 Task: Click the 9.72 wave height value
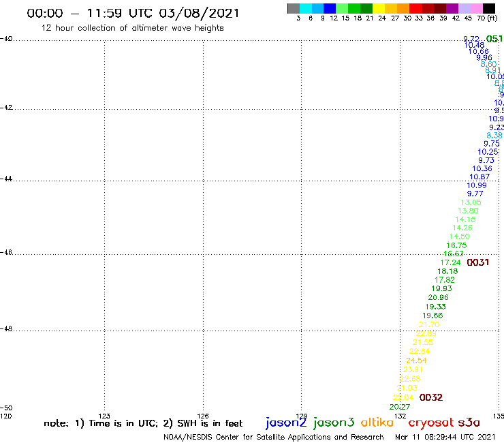[x=471, y=39]
